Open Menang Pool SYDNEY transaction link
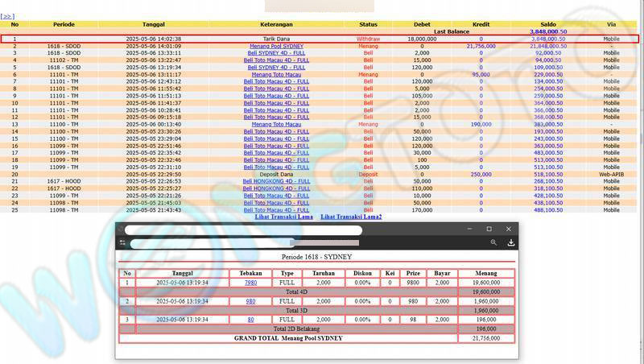This screenshot has width=644, height=364. click(x=276, y=46)
